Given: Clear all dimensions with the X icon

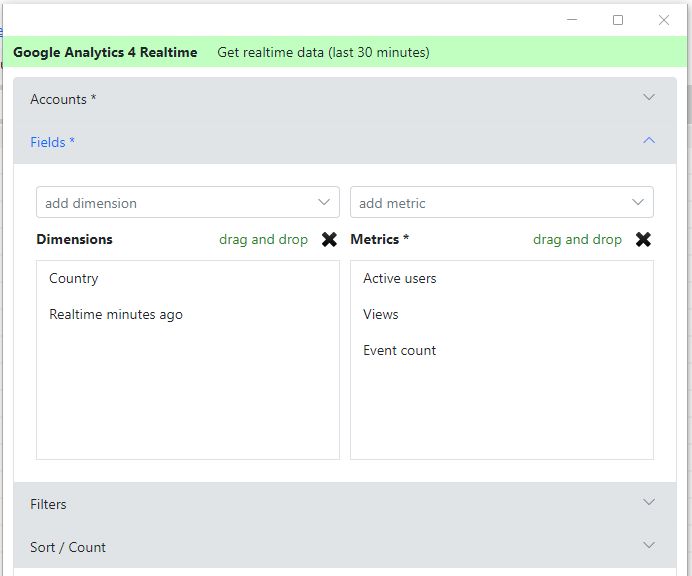Looking at the screenshot, I should click(329, 240).
